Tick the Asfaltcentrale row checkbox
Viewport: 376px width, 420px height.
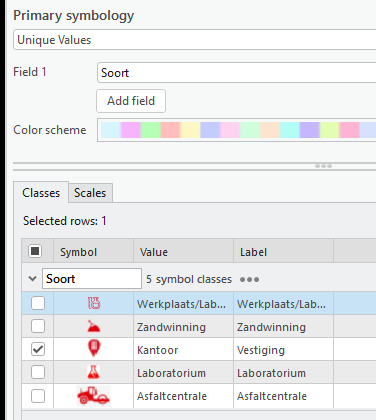(38, 396)
